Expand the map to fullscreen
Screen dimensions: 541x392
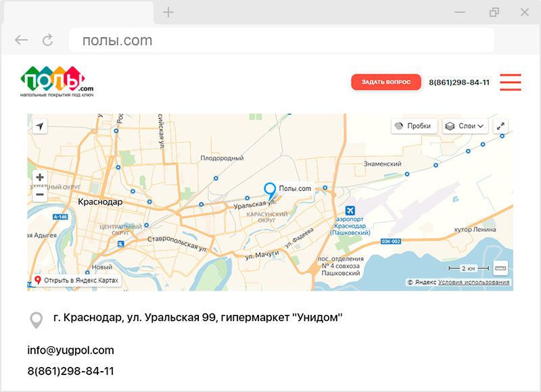[500, 126]
